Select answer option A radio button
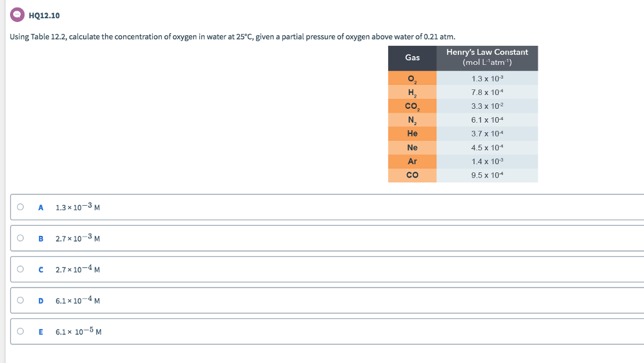This screenshot has width=644, height=363. 19,206
